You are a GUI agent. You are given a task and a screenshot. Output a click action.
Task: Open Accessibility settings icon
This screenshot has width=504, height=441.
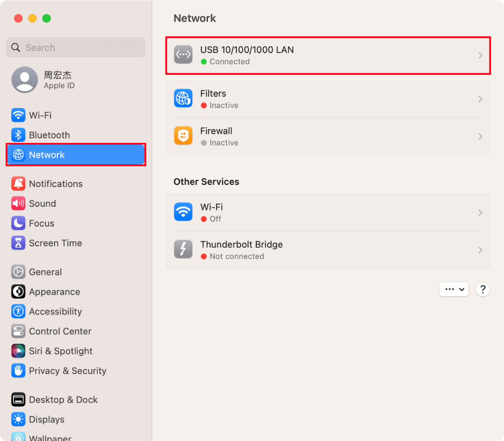tap(18, 312)
